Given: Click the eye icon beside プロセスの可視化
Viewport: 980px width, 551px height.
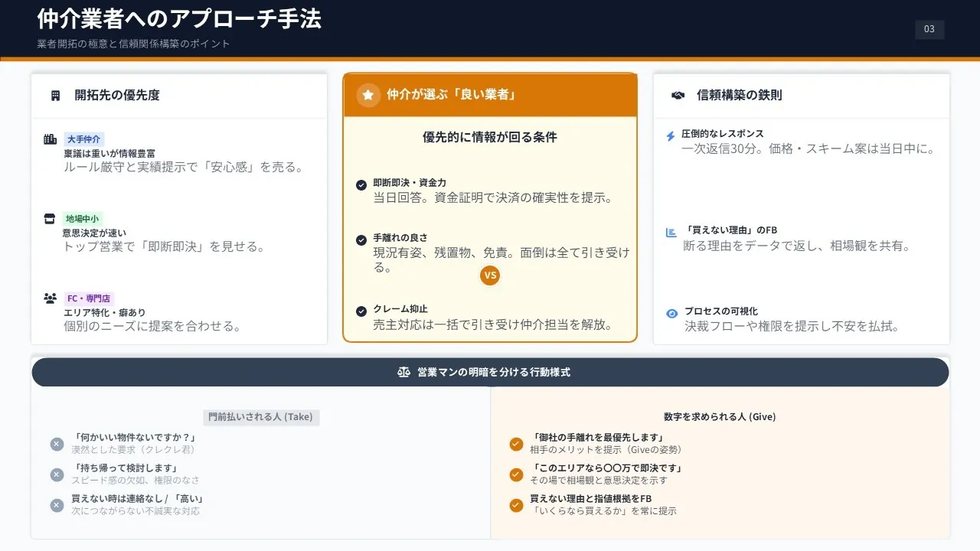Looking at the screenshot, I should tap(671, 313).
